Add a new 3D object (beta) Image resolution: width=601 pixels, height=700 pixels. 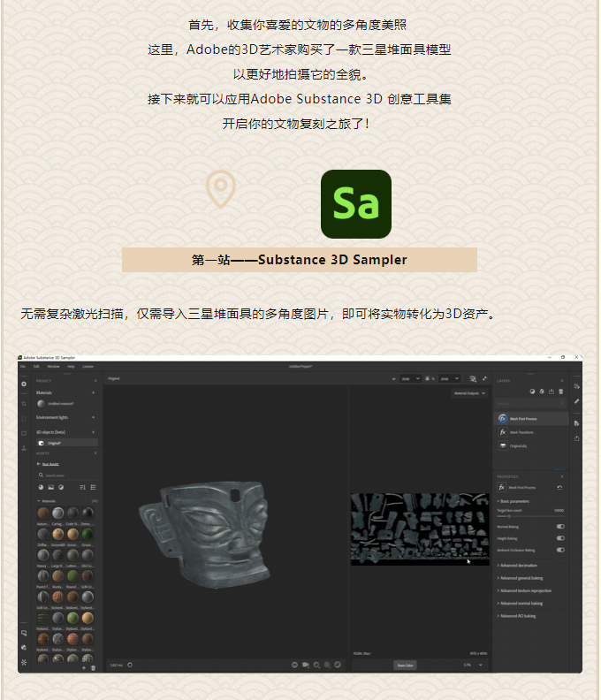pos(94,432)
